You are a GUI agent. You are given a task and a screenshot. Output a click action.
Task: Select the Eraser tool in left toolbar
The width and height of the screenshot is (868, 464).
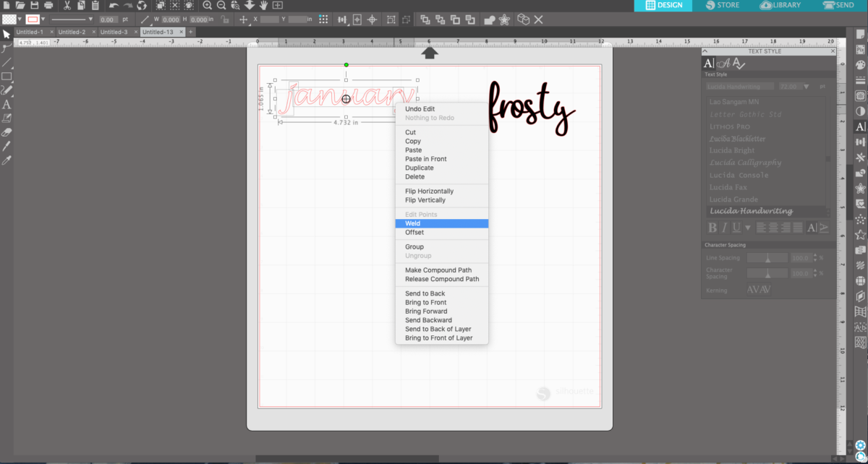[x=7, y=133]
